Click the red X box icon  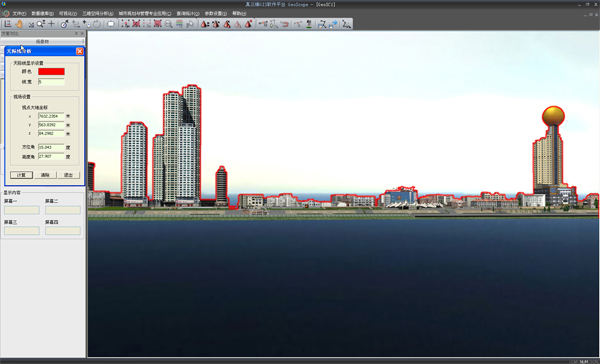coord(136,24)
